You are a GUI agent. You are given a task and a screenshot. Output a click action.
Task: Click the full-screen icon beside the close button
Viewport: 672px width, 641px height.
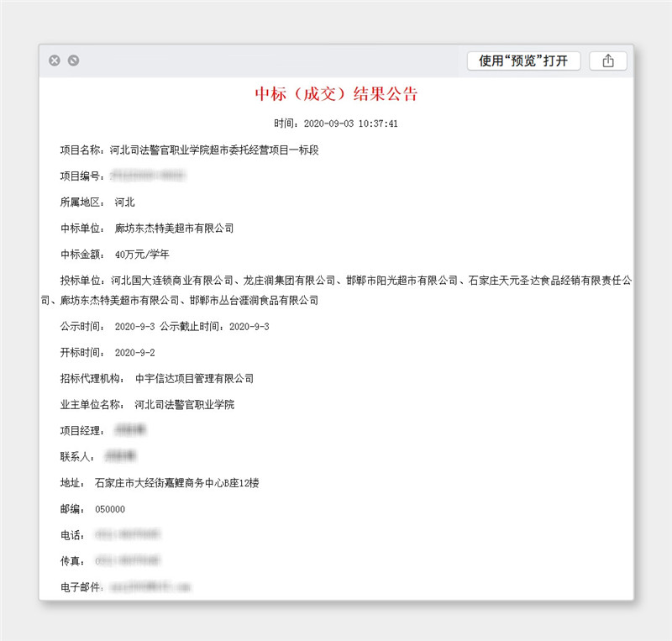point(74,60)
